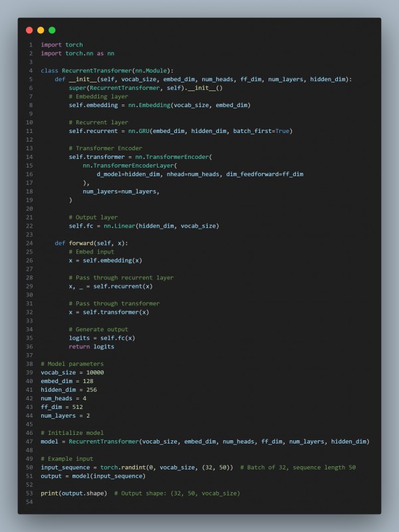Click '# Batch of 32, sequence length 50' comment
Viewport: 399px width, 532px height.
(298, 467)
